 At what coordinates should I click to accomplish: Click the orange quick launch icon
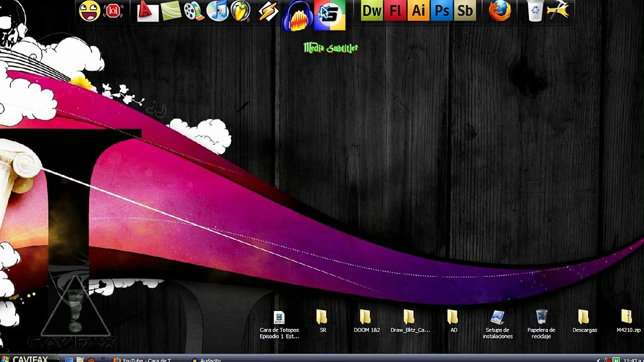click(92, 359)
